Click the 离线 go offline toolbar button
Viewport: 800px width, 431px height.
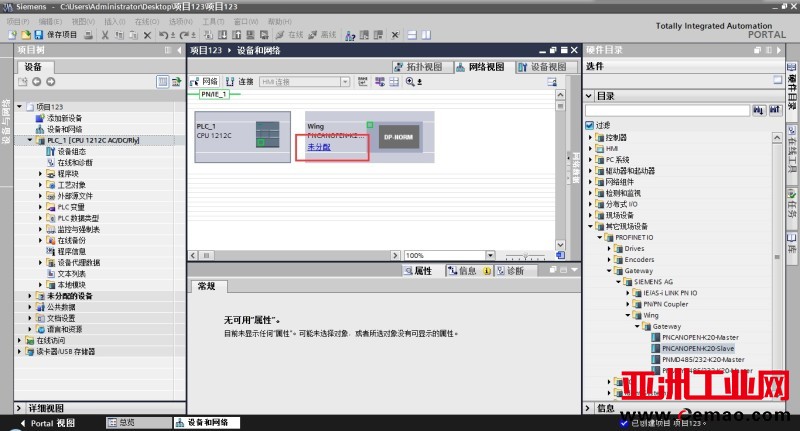[322, 35]
